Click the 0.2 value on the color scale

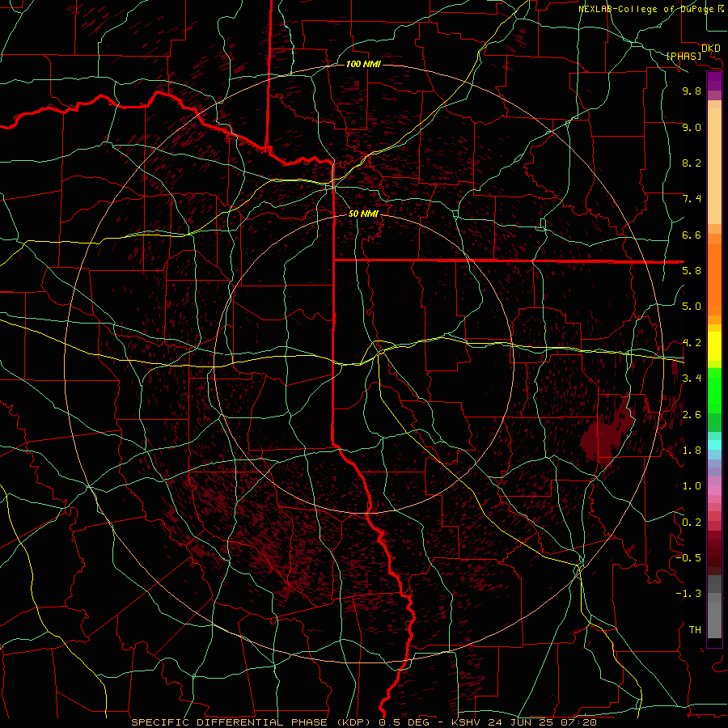coord(692,523)
